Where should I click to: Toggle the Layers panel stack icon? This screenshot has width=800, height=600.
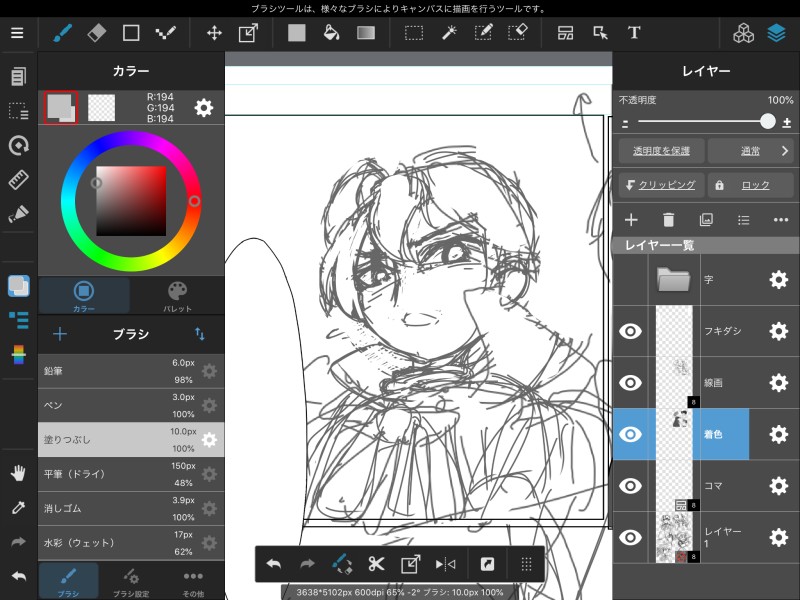tap(777, 33)
